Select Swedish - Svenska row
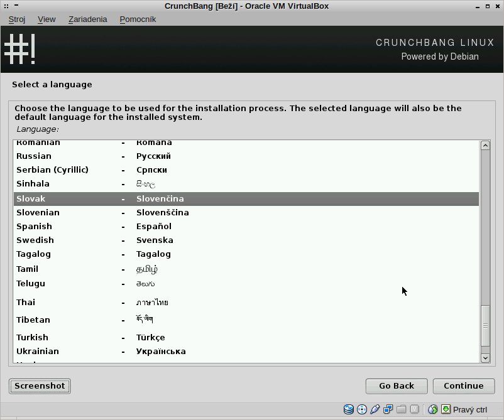The image size is (504, 420). [x=246, y=240]
